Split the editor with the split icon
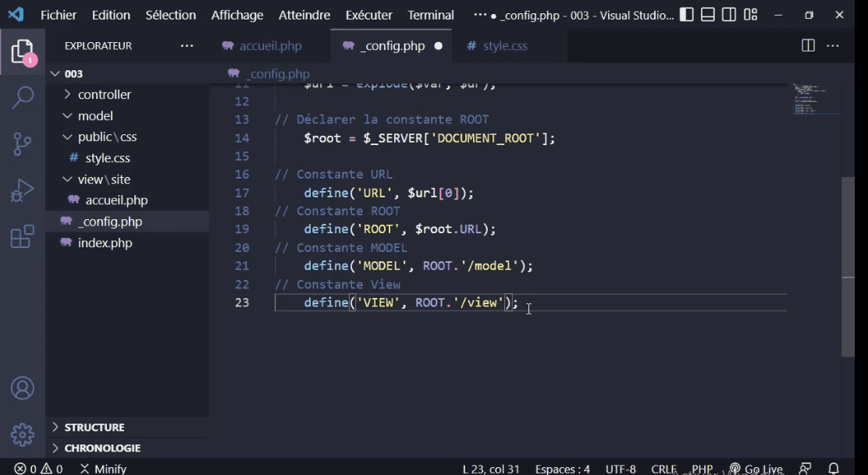Screen dimensions: 868x475 [806, 45]
